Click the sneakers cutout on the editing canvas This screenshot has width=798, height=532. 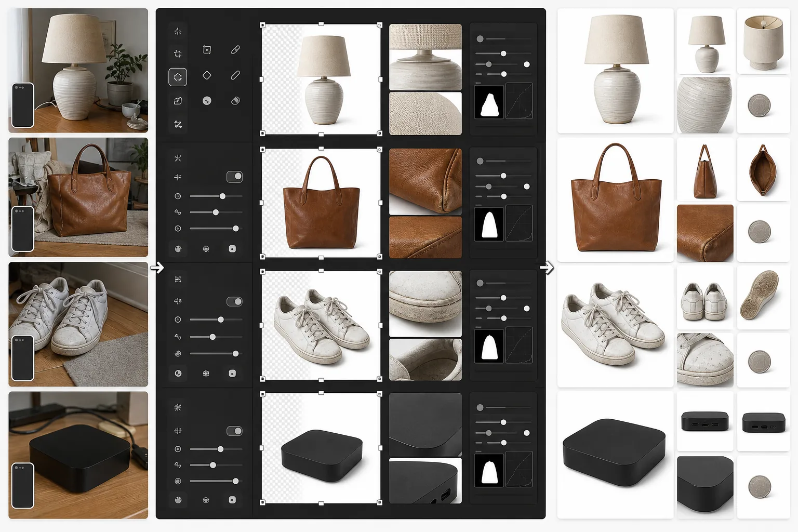pyautogui.click(x=322, y=326)
